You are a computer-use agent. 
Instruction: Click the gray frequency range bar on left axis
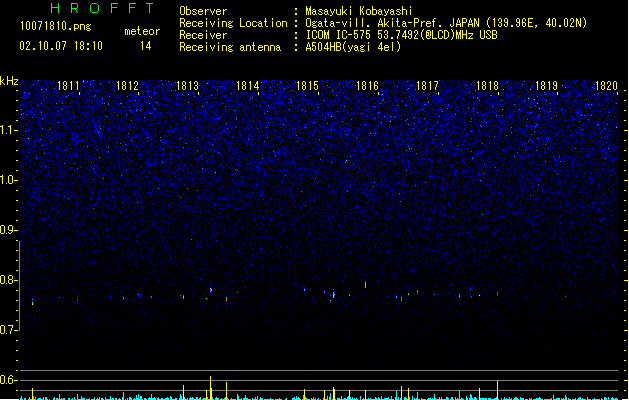(19, 286)
